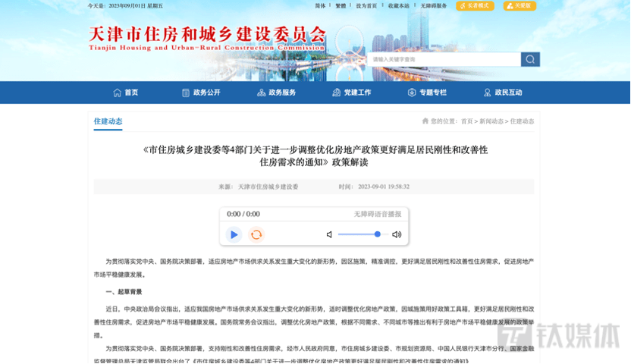
Task: Open the 政务公开 navigation menu
Action: point(201,93)
